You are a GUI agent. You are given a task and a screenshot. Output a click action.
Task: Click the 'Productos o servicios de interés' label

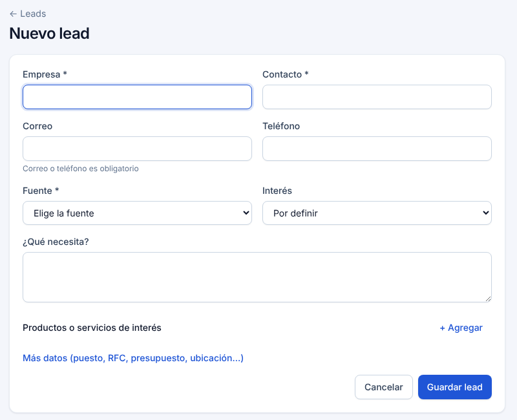92,328
